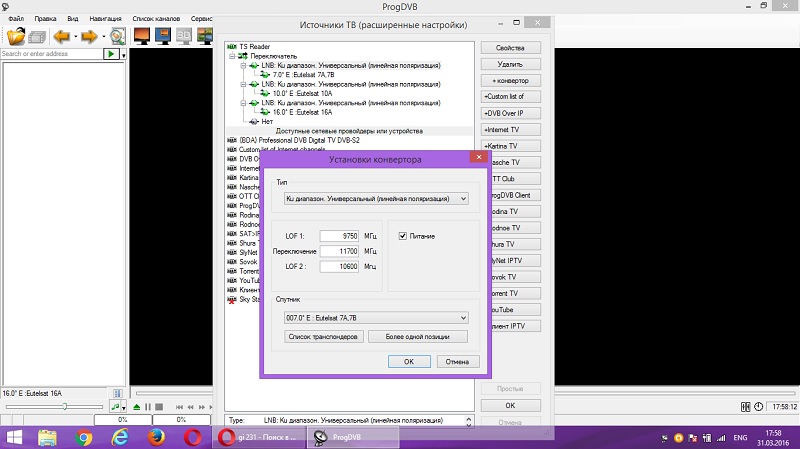Launch Firefox from the taskbar

(157, 437)
